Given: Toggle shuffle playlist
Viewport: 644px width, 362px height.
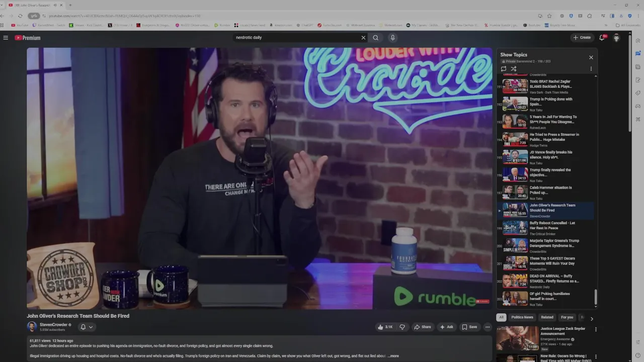Looking at the screenshot, I should tap(514, 69).
